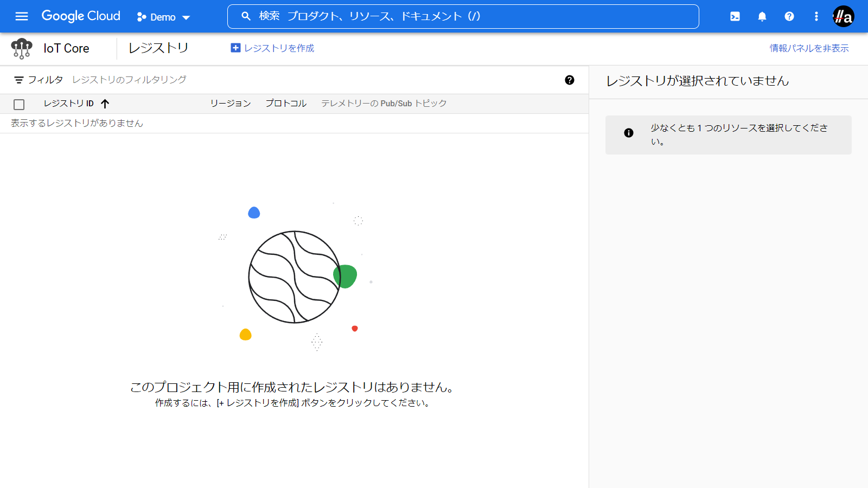Image resolution: width=868 pixels, height=488 pixels.
Task: Expand the Demo project selector dropdown
Action: click(163, 17)
